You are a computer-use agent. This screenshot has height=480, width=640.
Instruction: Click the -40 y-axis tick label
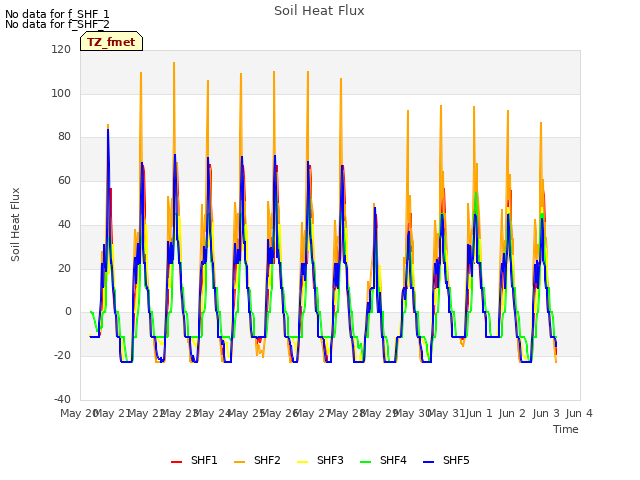(62, 399)
